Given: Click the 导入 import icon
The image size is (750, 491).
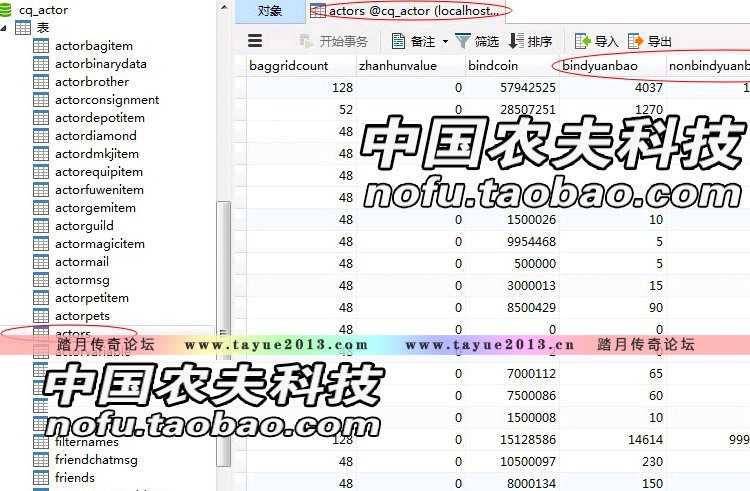Looking at the screenshot, I should [583, 41].
